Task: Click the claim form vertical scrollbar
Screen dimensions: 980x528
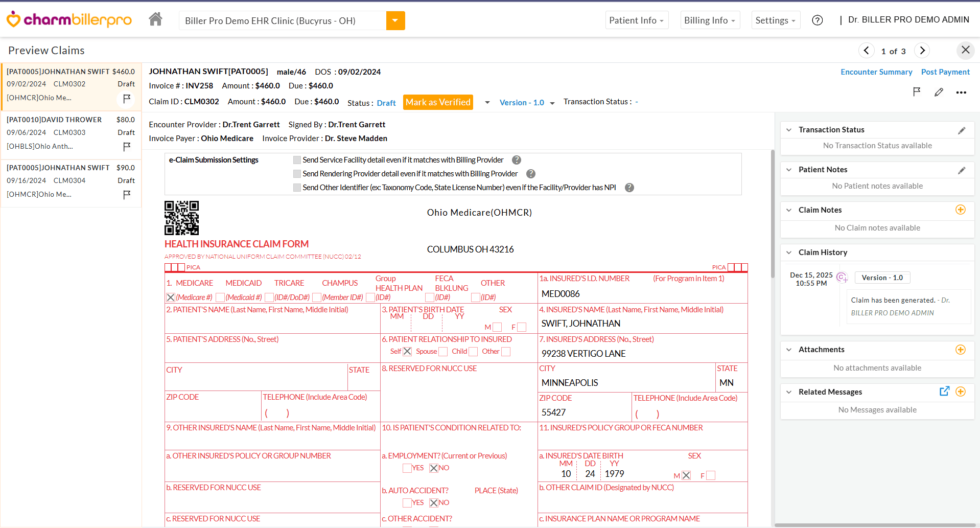Action: tap(773, 214)
